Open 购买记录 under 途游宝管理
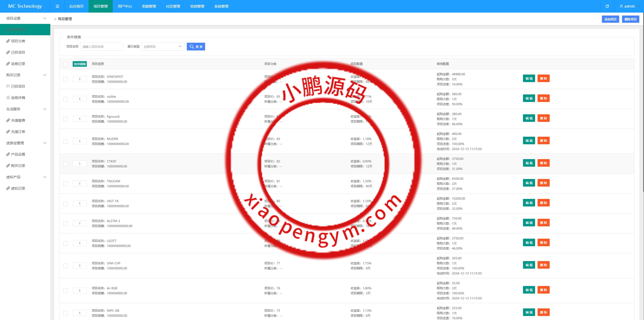 pos(25,166)
